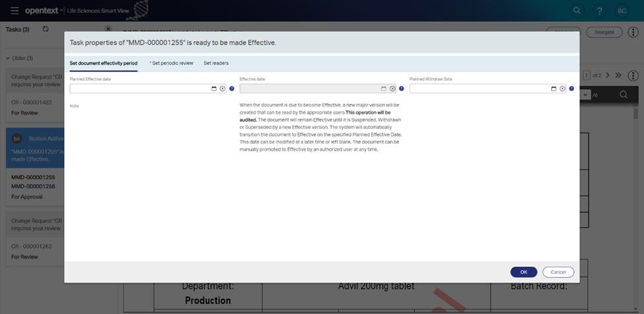644x314 pixels.
Task: Open the MMD-000001256 document link
Action: coord(33,186)
